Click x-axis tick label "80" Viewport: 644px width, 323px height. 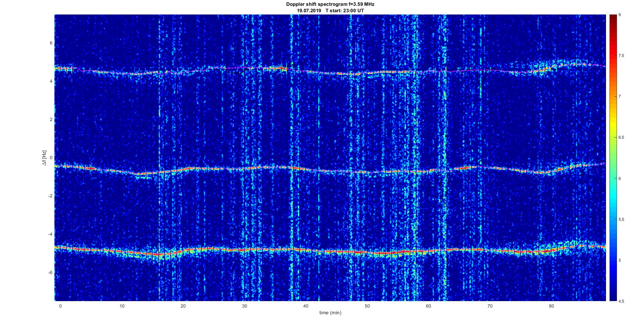click(551, 306)
